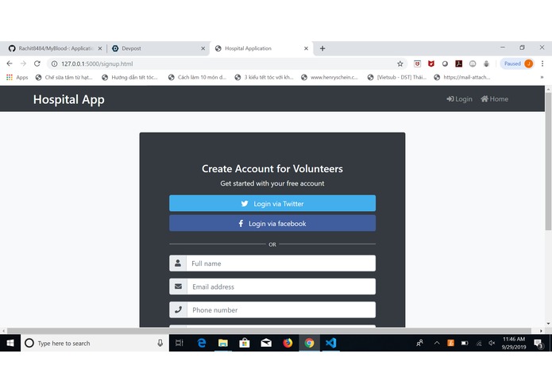Image resolution: width=552 pixels, height=392 pixels.
Task: Click the browser forward arrow
Action: click(23, 63)
